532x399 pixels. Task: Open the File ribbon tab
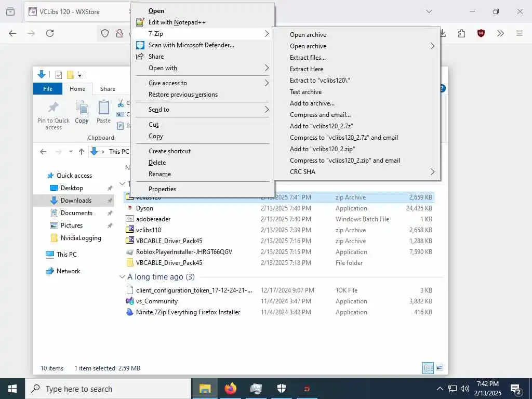pyautogui.click(x=48, y=88)
